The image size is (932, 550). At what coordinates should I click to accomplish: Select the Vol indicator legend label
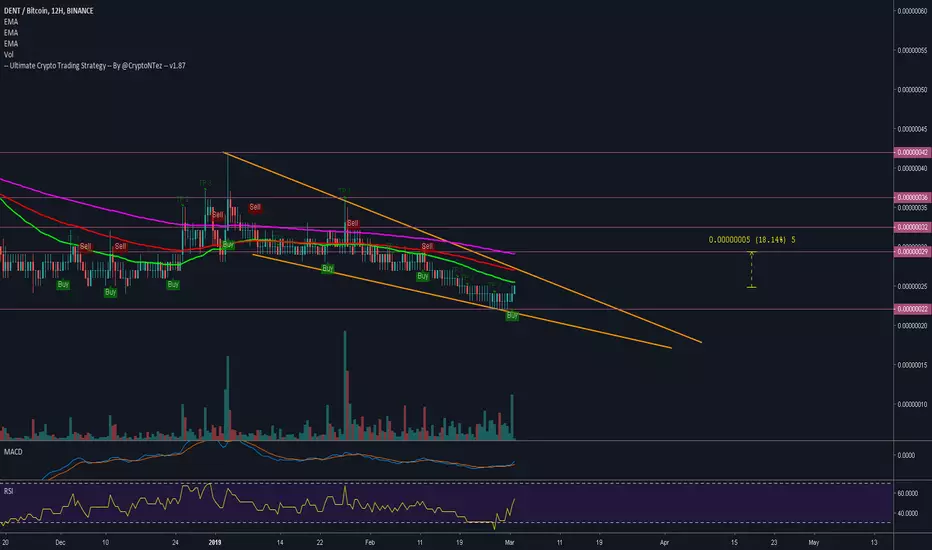(9, 55)
